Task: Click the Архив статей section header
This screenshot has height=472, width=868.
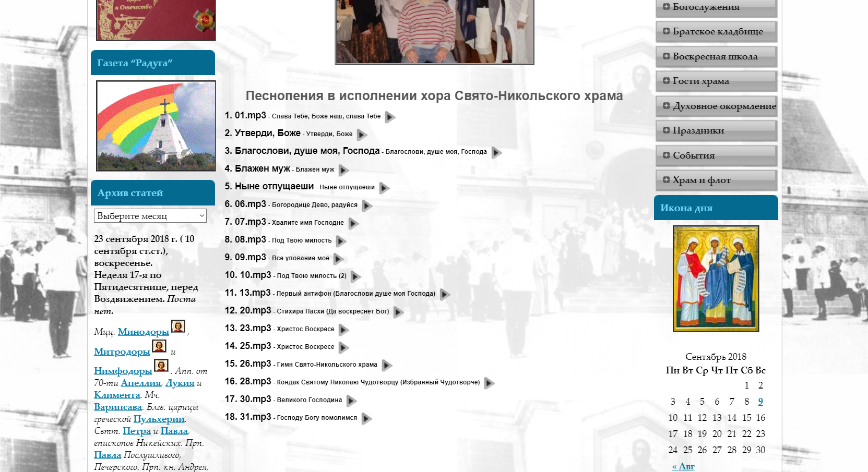Action: [153, 192]
